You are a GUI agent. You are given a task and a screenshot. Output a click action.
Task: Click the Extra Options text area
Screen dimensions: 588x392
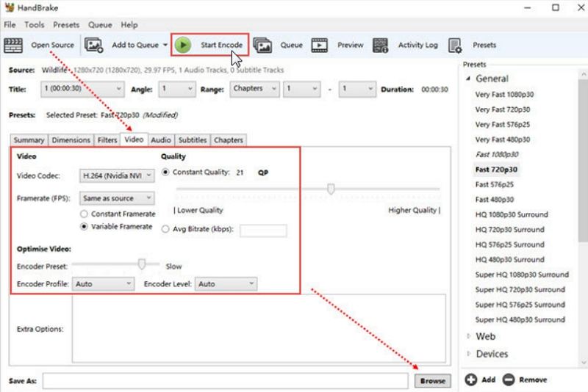pyautogui.click(x=259, y=329)
